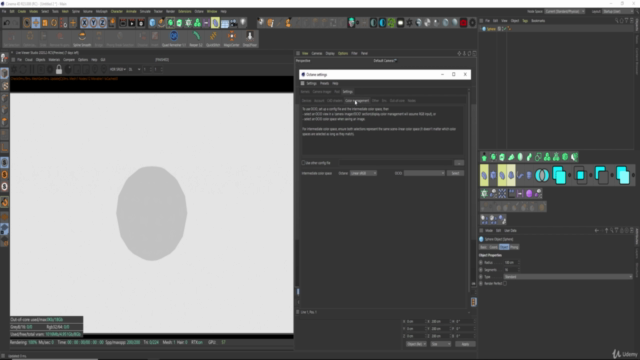
Task: Activate the Rotate tool
Action: pyautogui.click(x=54, y=23)
